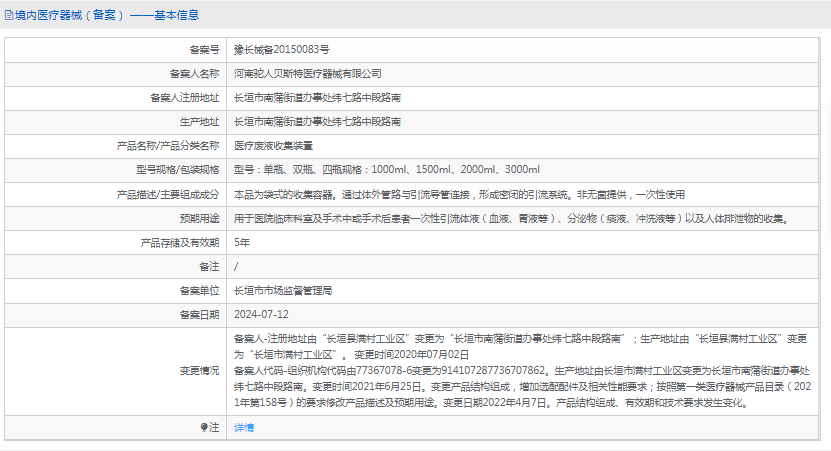Select intended use text starting 用于医院临床科室
This screenshot has width=831, height=451.
(x=512, y=219)
